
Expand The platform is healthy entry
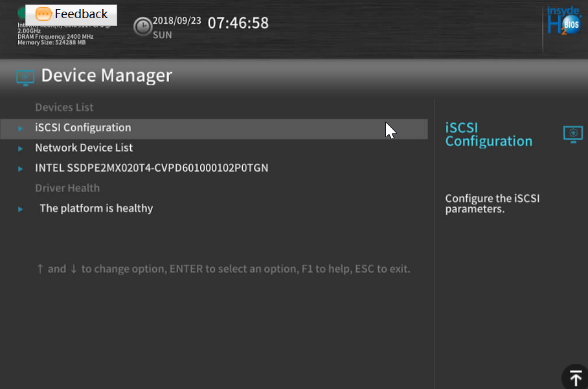pos(96,208)
